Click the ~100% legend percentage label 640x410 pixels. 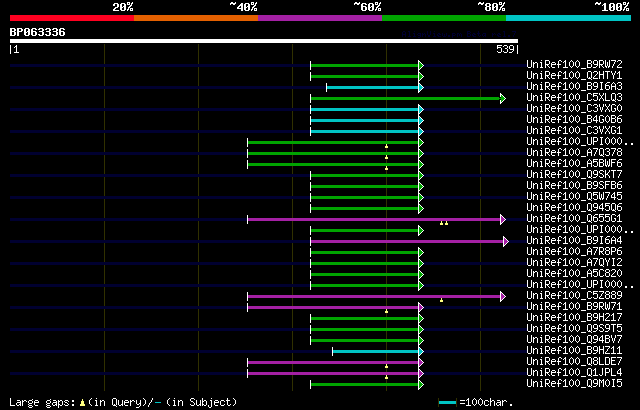(x=612, y=7)
